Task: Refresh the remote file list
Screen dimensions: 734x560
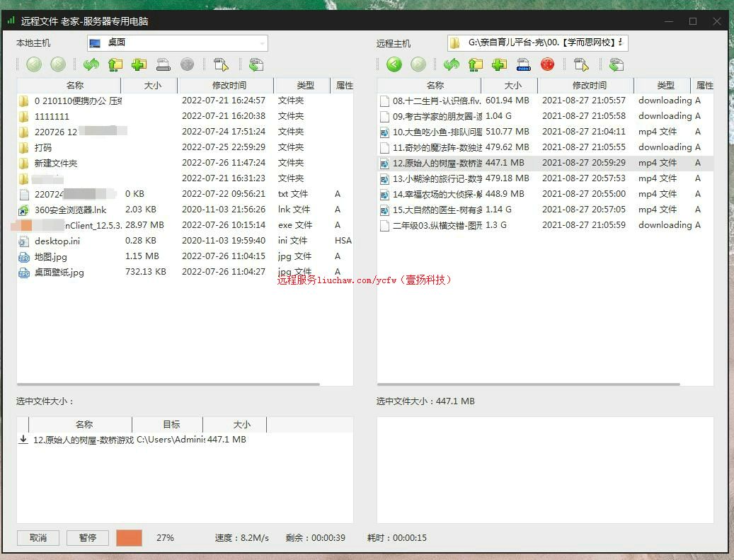Action: (x=450, y=64)
